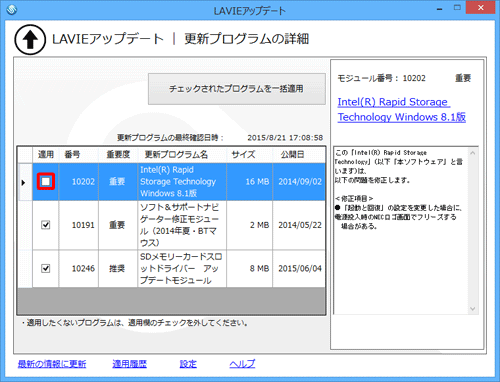Click the サイズ column header

point(249,155)
